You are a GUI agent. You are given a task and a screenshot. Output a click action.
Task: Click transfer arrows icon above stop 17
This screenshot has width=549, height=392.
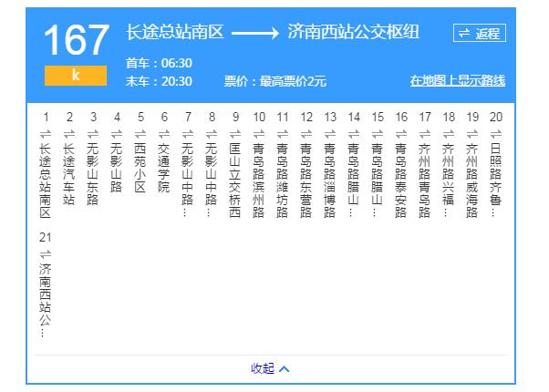click(x=425, y=134)
